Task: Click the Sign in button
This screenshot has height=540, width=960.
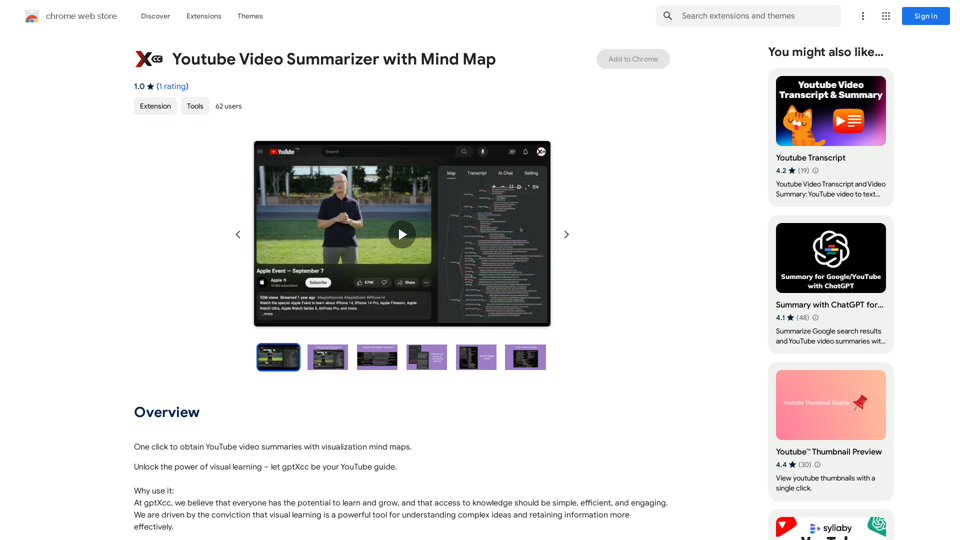Action: click(x=925, y=16)
